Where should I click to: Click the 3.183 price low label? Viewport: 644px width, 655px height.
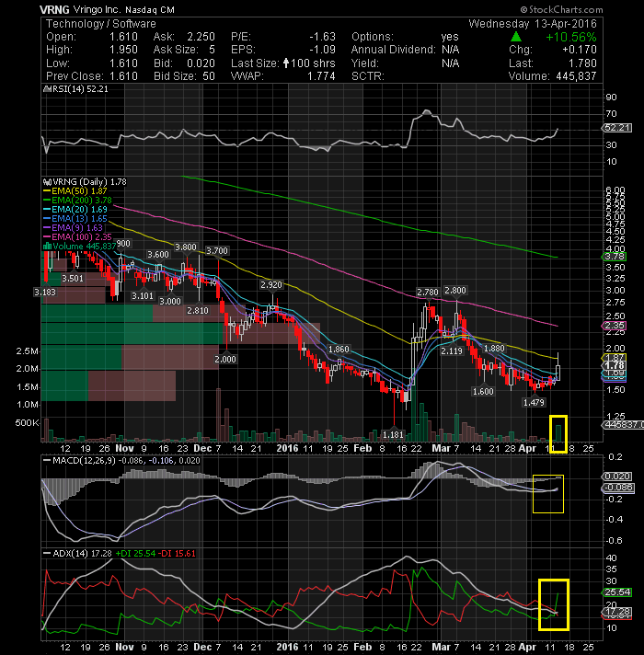[45, 292]
